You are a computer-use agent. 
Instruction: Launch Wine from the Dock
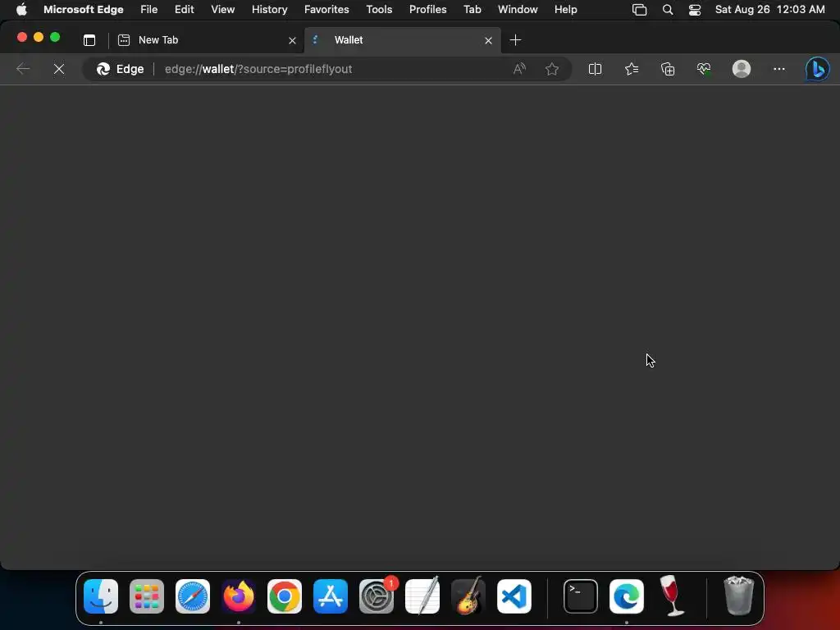[672, 596]
